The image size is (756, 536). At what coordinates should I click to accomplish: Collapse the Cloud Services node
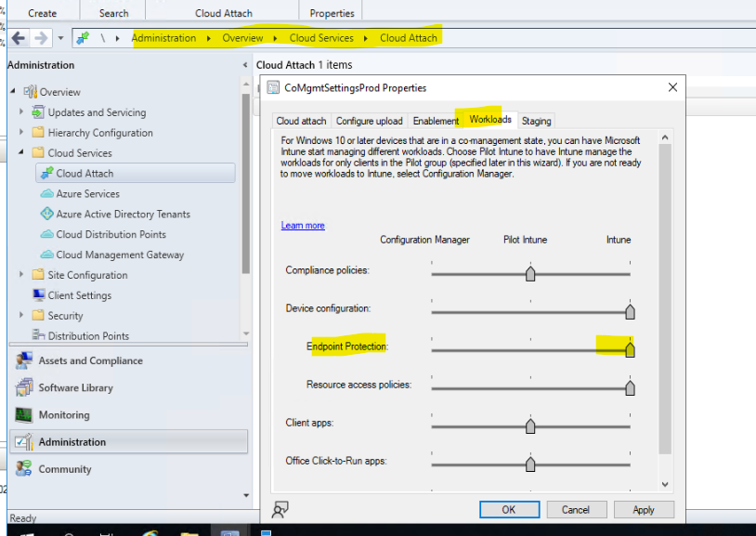click(x=20, y=152)
